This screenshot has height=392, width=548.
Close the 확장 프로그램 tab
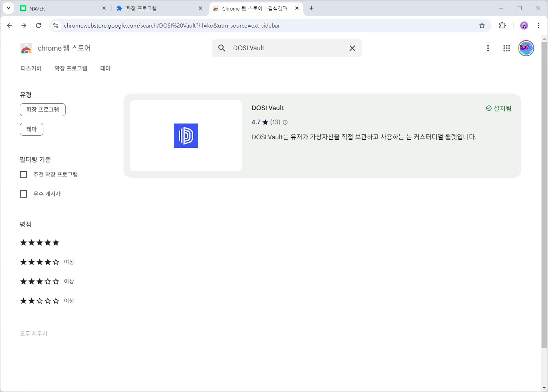200,8
